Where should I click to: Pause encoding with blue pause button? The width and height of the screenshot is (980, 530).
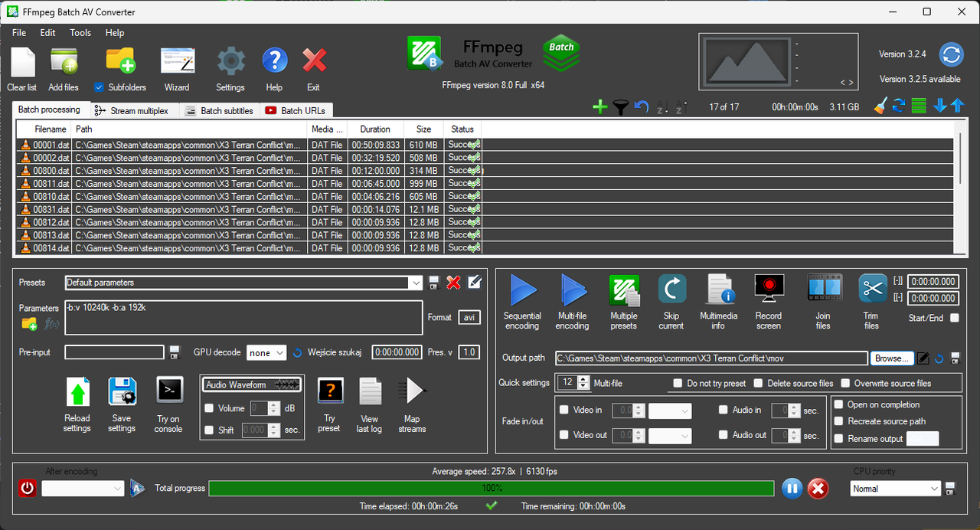(792, 488)
